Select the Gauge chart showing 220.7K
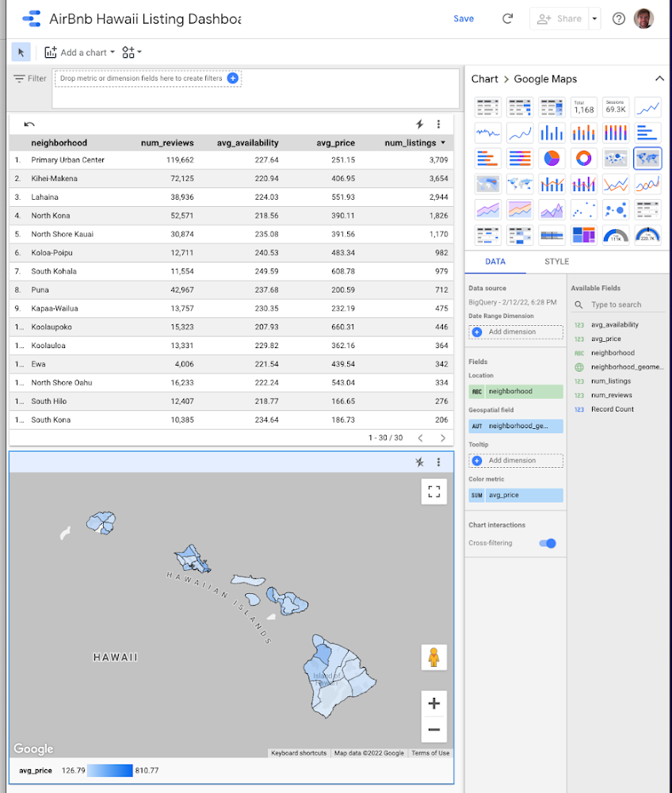 point(647,236)
